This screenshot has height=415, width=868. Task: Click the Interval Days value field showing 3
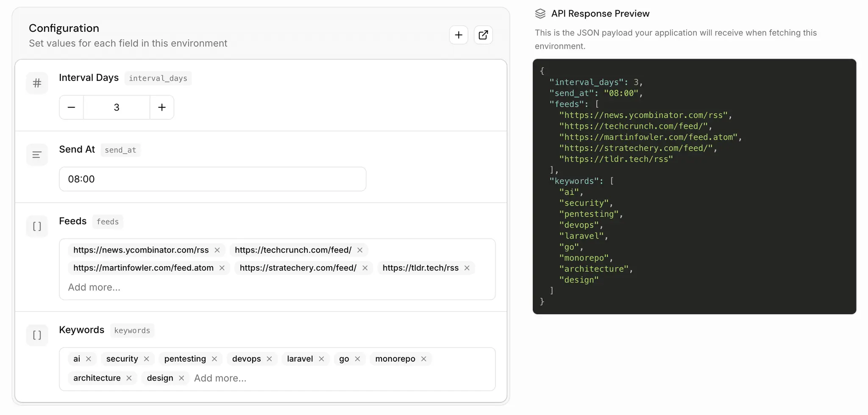pyautogui.click(x=117, y=107)
